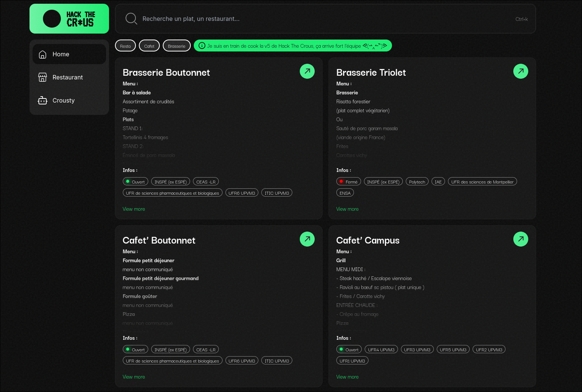Expand Brasserie Triolet menu with View more

point(347,209)
